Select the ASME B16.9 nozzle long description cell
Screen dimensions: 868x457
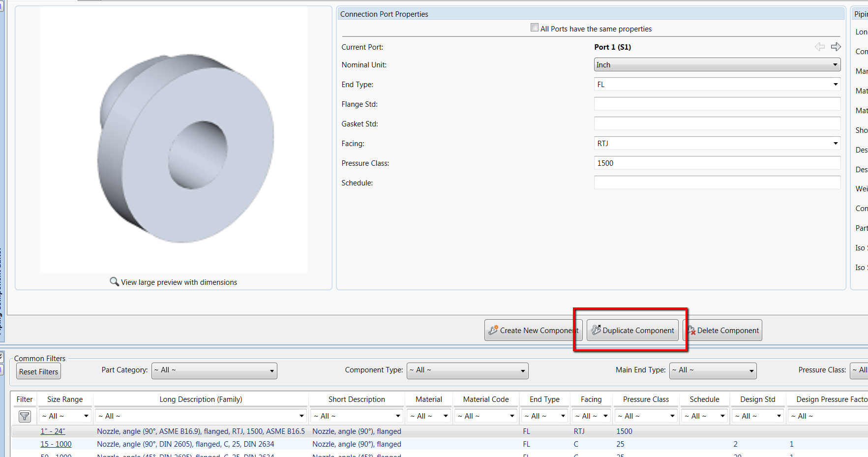[x=201, y=431]
